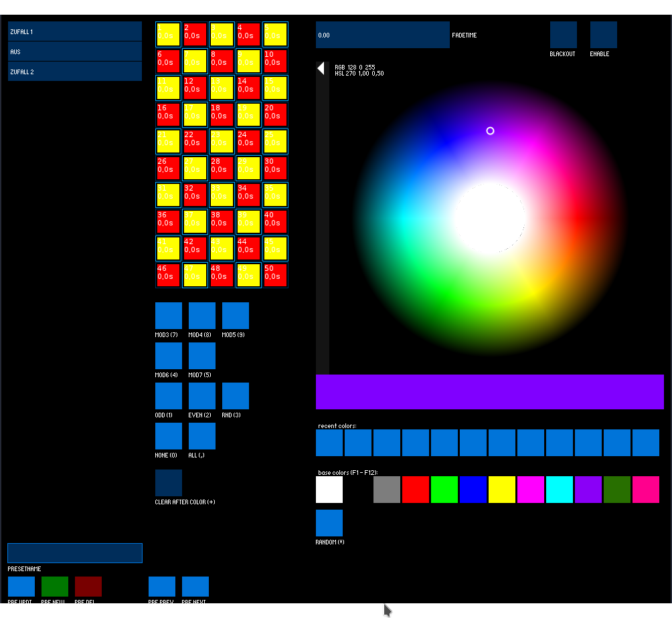
Task: Click the dark red PRE DEL button
Action: click(x=88, y=587)
